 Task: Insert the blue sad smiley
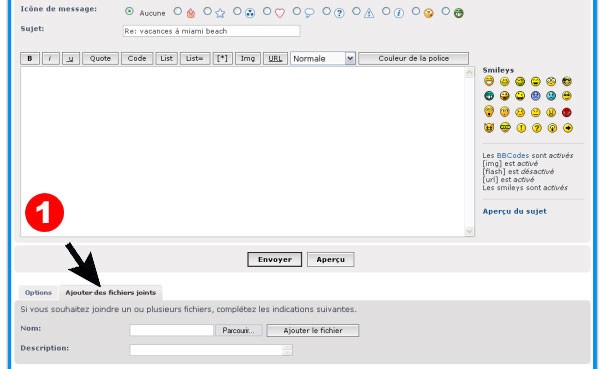(x=535, y=96)
